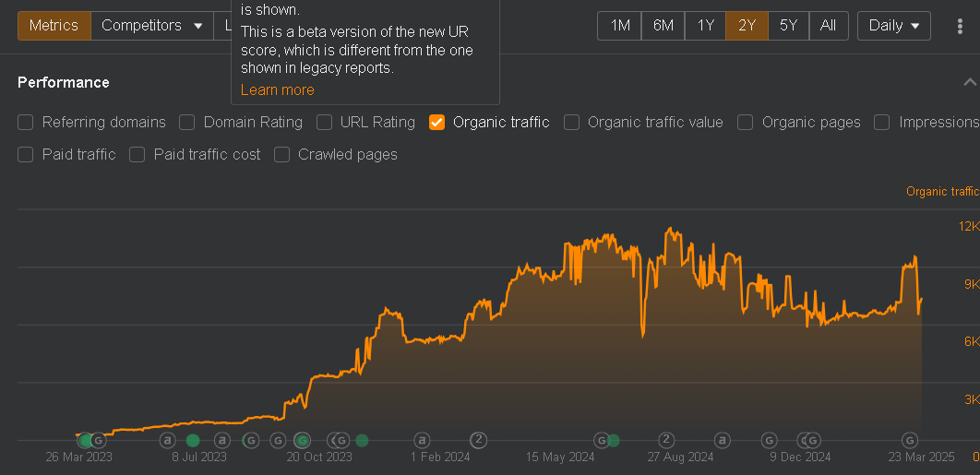Enable the Referring domains checkbox
The image size is (980, 475).
tap(26, 122)
